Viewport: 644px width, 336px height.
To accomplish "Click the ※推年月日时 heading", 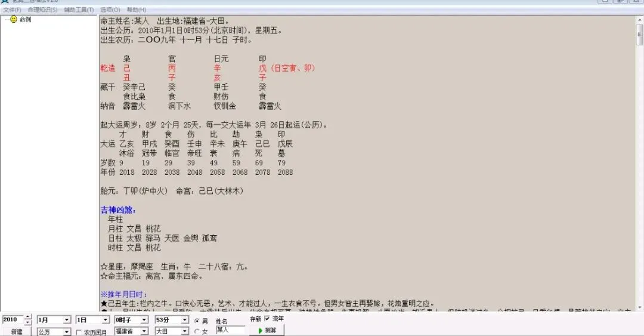I will click(x=123, y=294).
